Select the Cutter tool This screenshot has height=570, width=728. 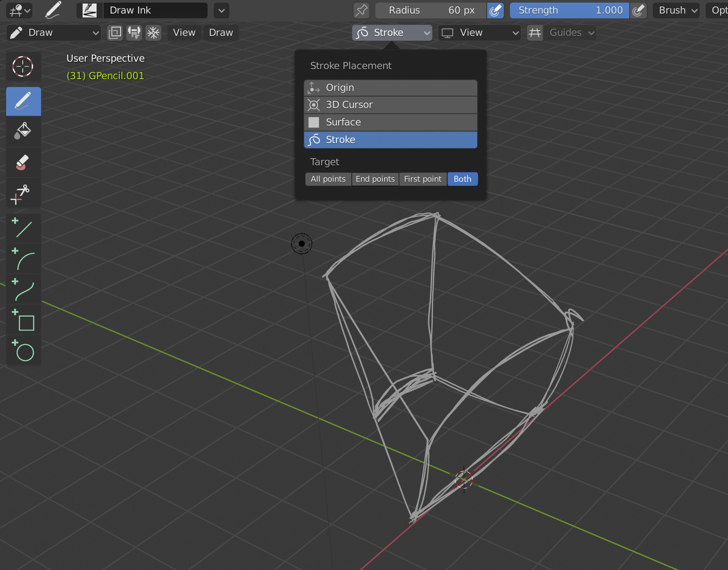tap(23, 193)
